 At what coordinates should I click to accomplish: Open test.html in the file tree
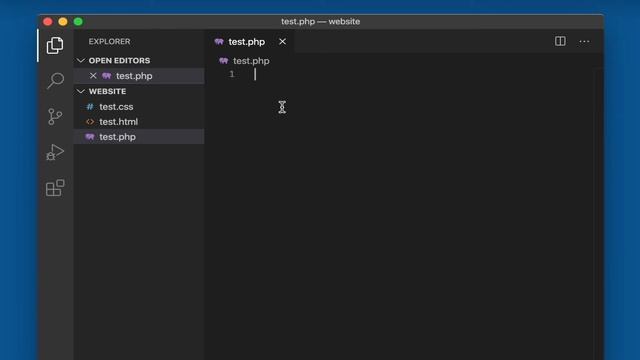click(x=139, y=122)
